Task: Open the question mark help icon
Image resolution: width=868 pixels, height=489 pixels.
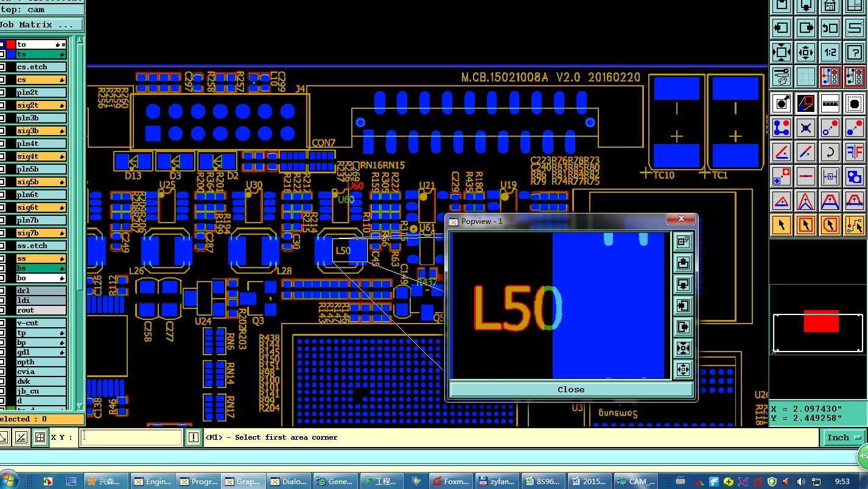Action: 855,52
